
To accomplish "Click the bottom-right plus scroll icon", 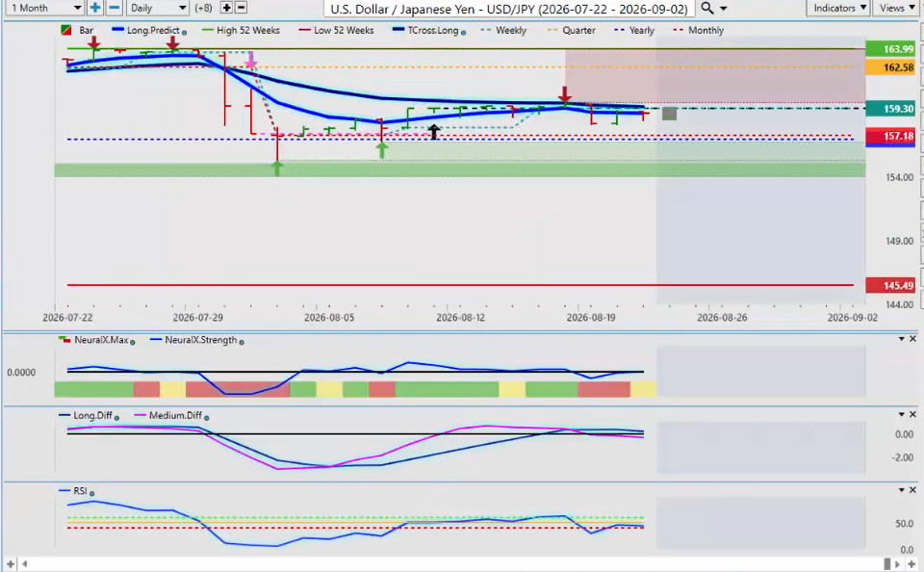I will pyautogui.click(x=911, y=564).
